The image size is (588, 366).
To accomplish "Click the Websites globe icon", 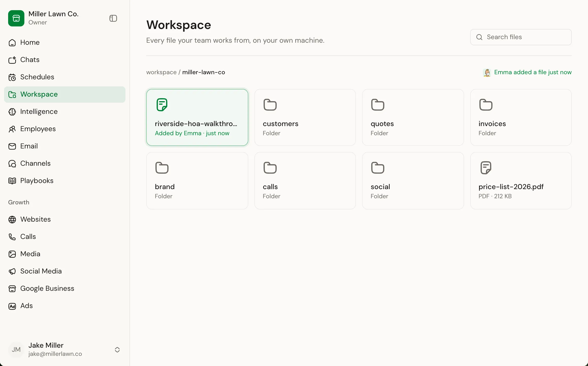I will pyautogui.click(x=12, y=219).
